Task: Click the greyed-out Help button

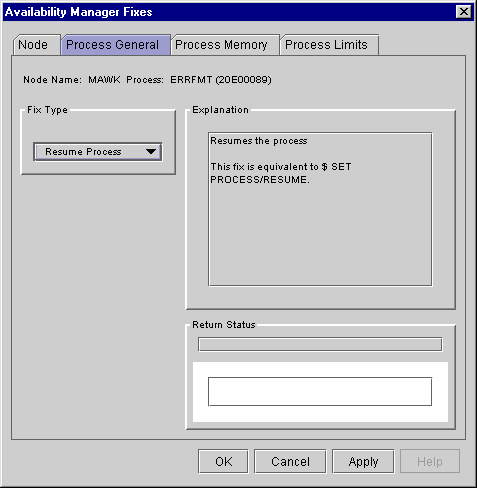Action: (430, 462)
